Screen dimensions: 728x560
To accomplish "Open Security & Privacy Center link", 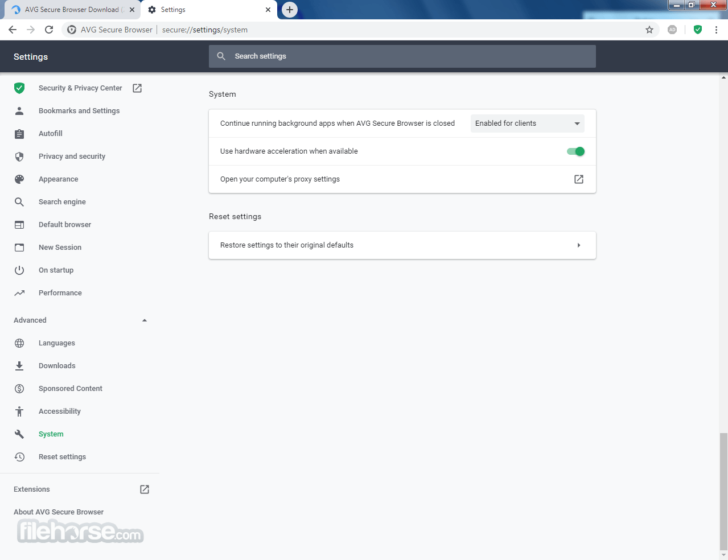I will [80, 88].
